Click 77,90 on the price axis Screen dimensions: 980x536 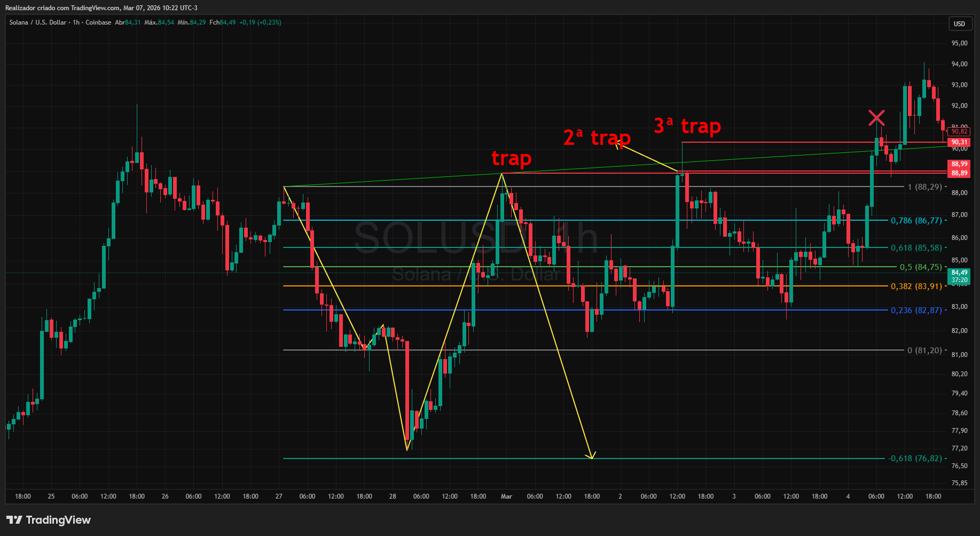(959, 431)
